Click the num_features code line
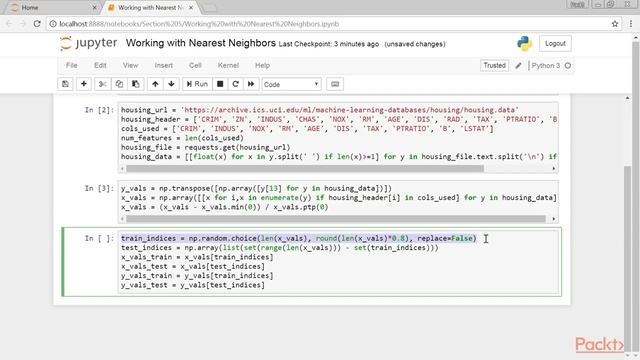This screenshot has width=640, height=360. pos(182,138)
